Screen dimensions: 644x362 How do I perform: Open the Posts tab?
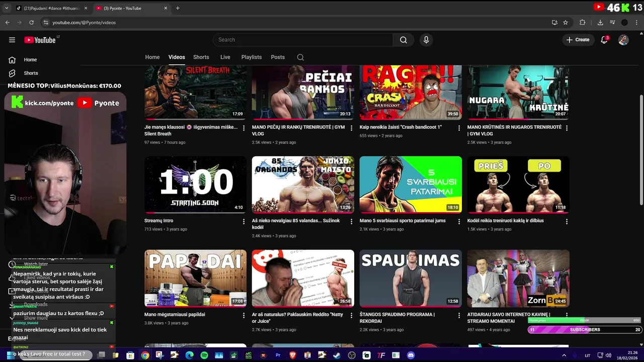(x=278, y=57)
